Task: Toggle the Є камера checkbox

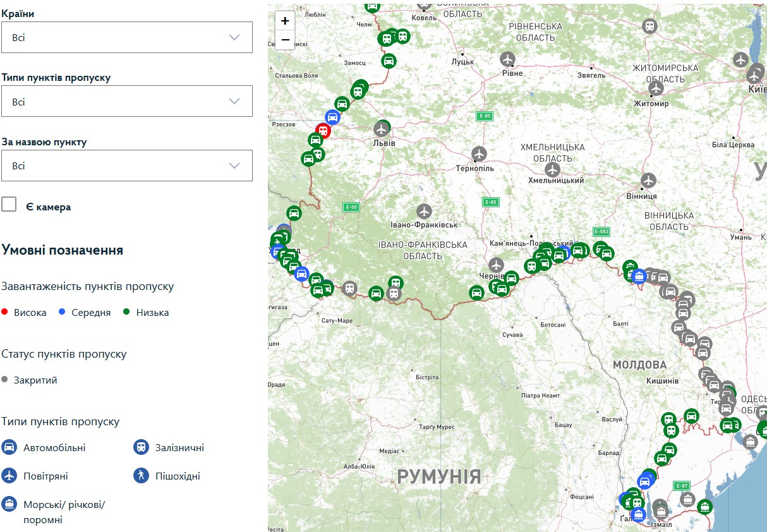Action: click(9, 204)
